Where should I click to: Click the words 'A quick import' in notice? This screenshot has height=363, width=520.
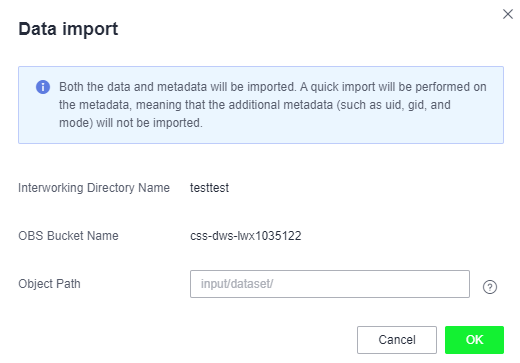pos(335,87)
